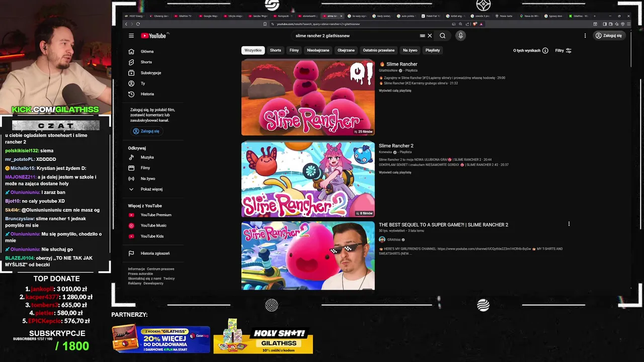Open browser hamburger menu

(x=629, y=24)
